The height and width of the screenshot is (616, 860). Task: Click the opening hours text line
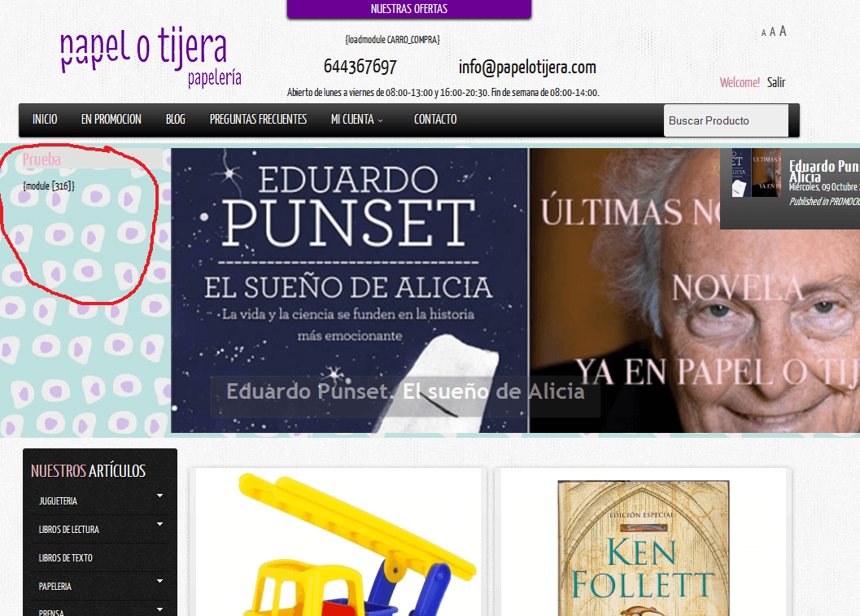coord(443,93)
